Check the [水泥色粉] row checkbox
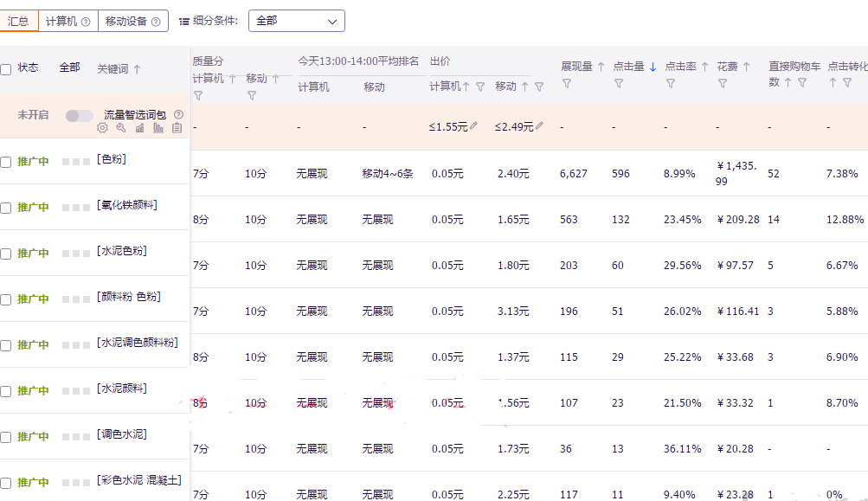868x501 pixels. pyautogui.click(x=5, y=254)
